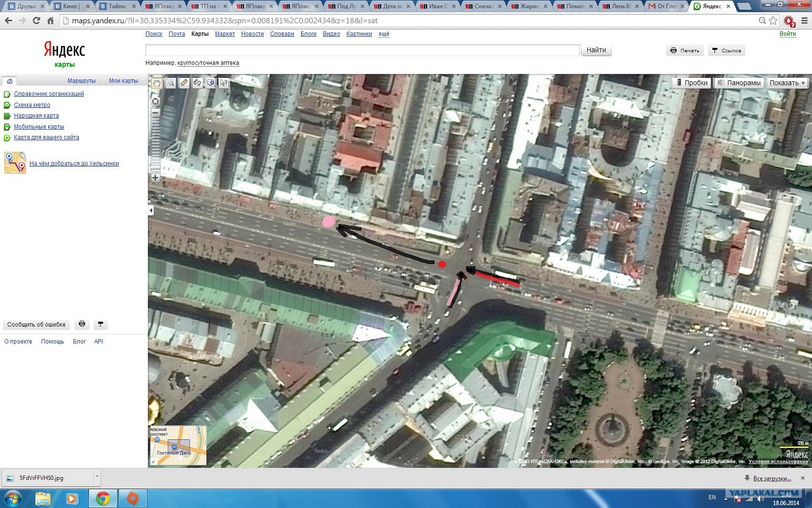Switch to the Кино browser tab

click(72, 6)
